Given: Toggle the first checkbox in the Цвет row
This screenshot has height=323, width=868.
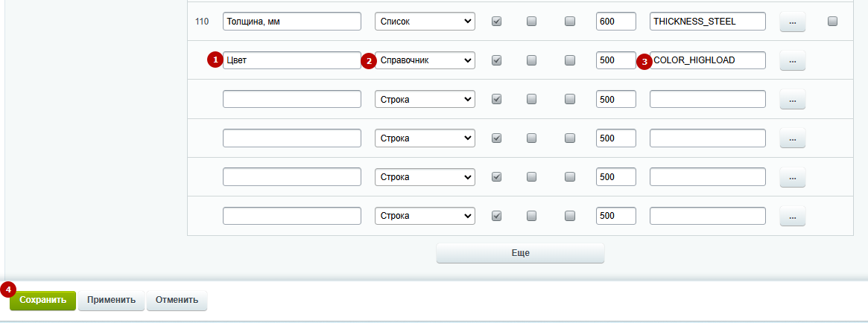Looking at the screenshot, I should (496, 60).
